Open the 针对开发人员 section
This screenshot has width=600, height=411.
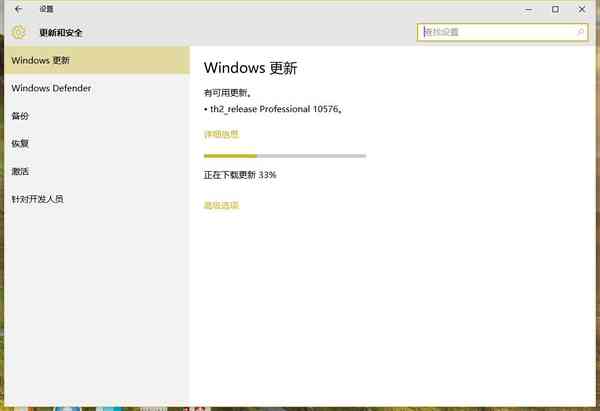(x=37, y=199)
